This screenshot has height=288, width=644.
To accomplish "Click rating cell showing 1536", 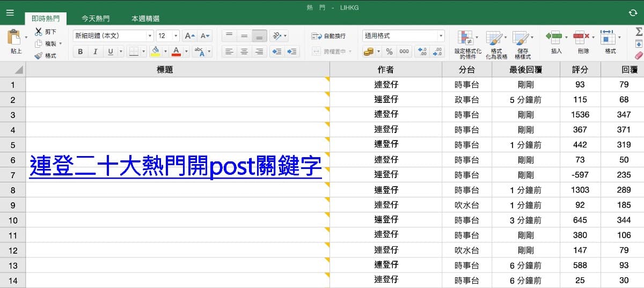I will (580, 115).
